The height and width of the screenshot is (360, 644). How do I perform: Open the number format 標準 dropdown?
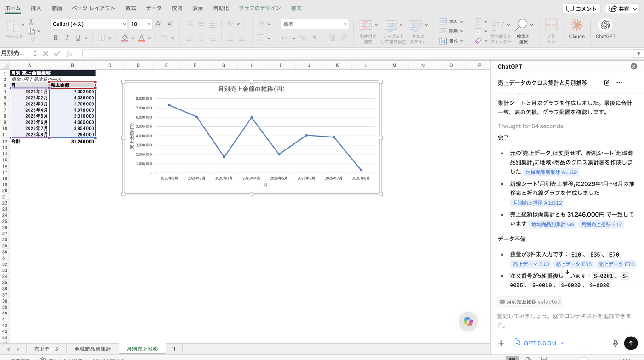click(x=345, y=24)
